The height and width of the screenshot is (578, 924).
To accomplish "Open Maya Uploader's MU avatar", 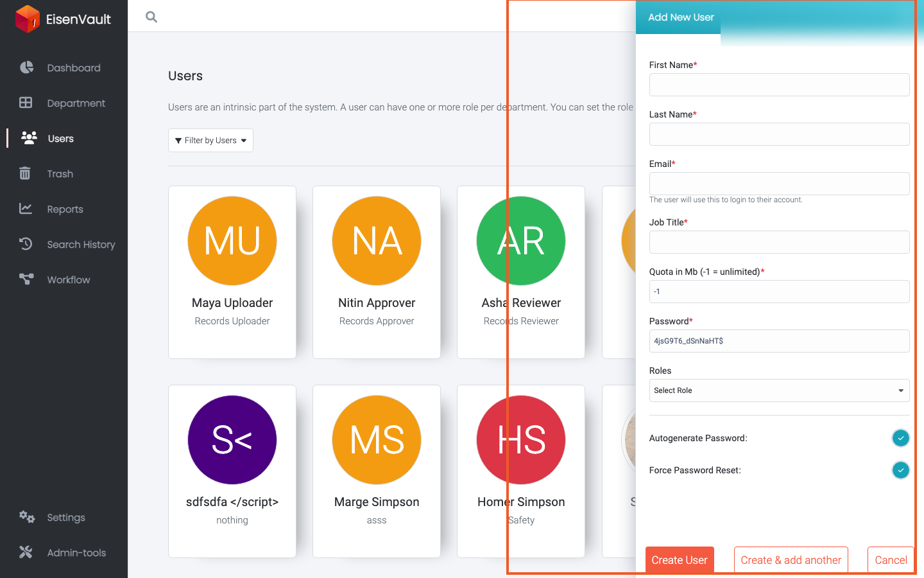I will (x=232, y=241).
